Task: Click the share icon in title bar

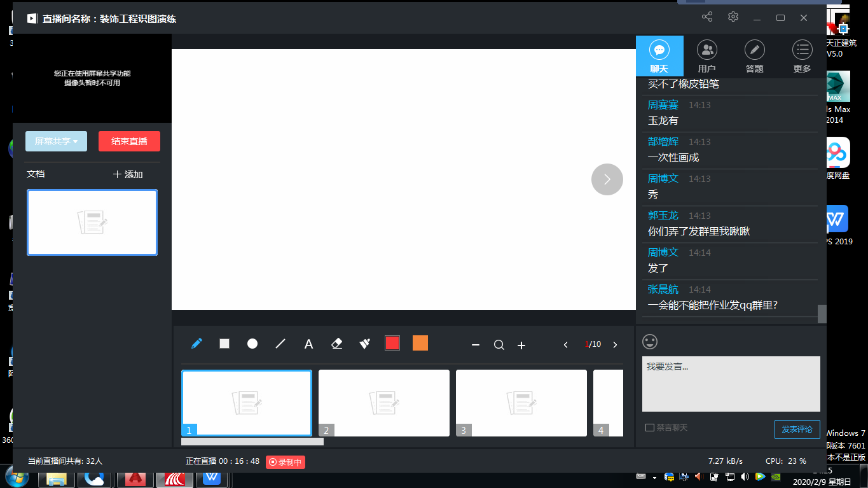Action: tap(707, 17)
